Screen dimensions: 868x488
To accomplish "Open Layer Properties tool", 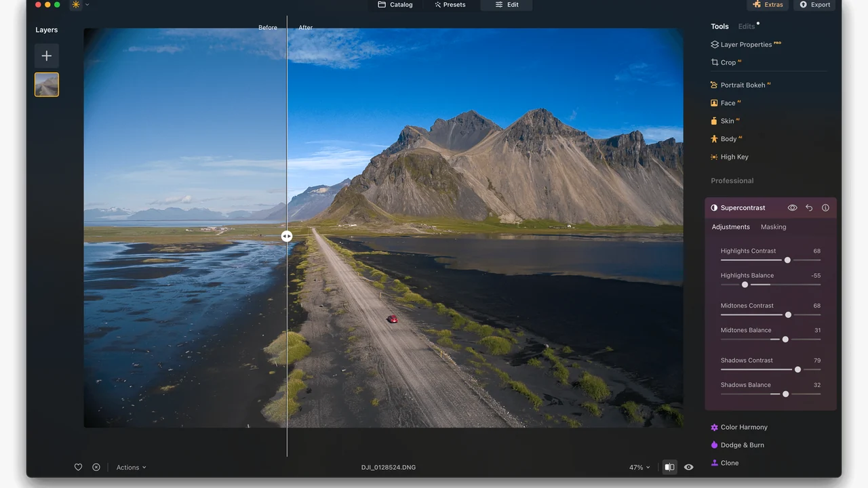I will click(x=745, y=45).
